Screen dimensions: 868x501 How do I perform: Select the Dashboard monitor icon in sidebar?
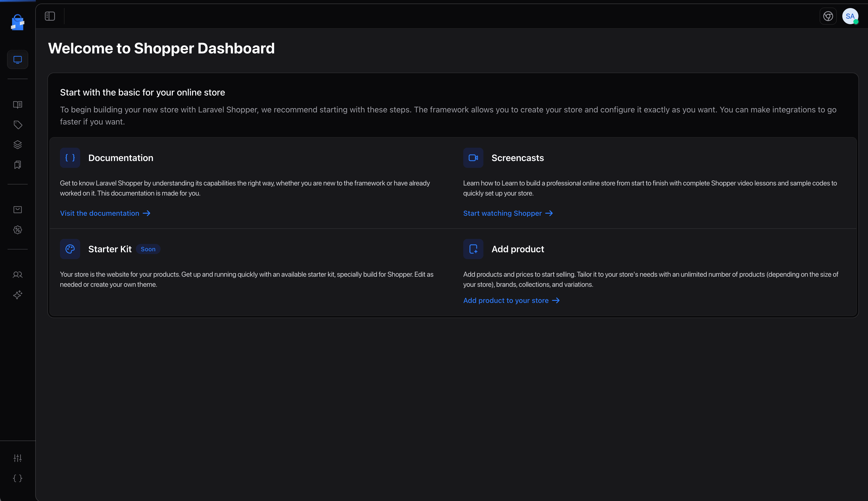(x=17, y=59)
